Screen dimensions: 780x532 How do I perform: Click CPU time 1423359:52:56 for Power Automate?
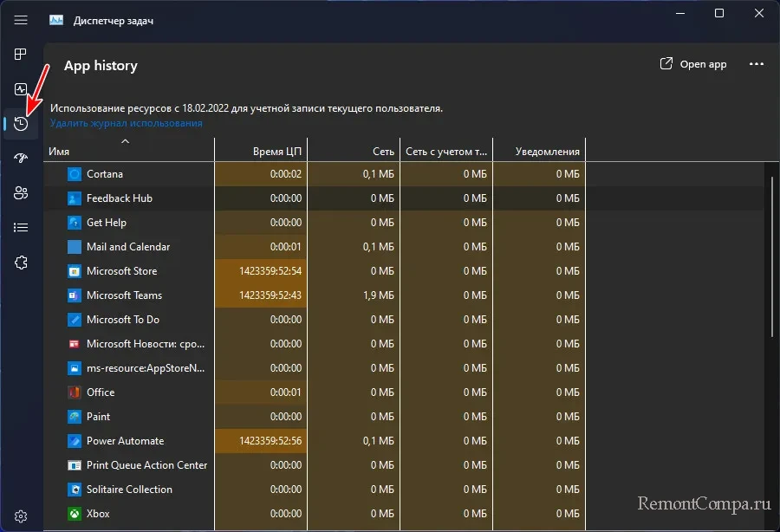270,441
